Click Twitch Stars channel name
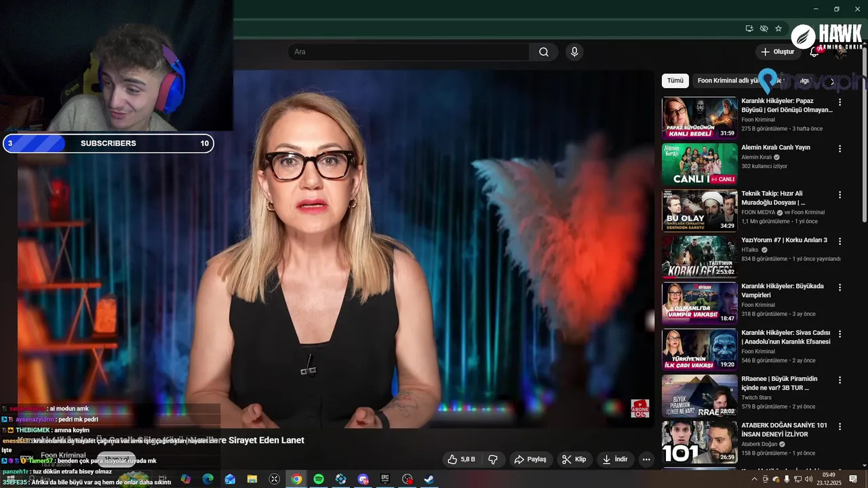868x488 pixels. pyautogui.click(x=756, y=398)
